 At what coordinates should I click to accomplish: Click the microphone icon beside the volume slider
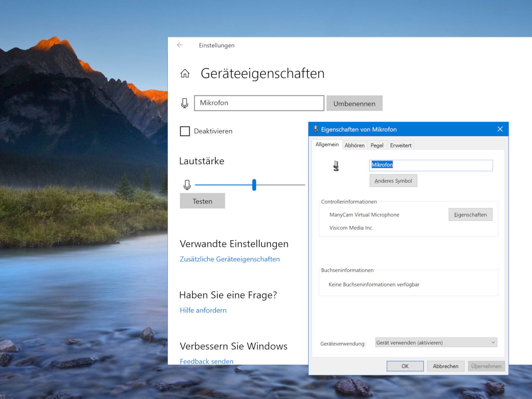click(187, 185)
